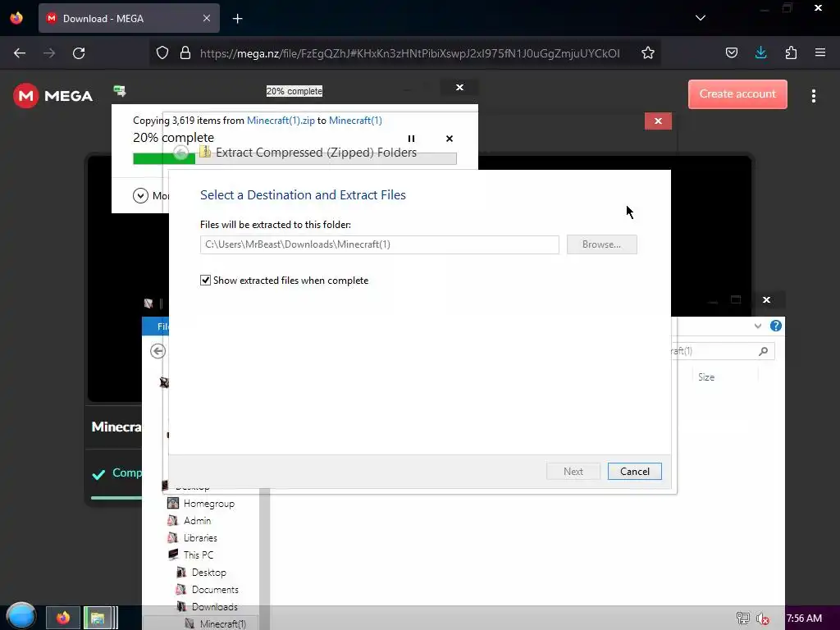Screen dimensions: 840x630
Task: Click the Minecraft(1) destination link
Action: point(355,121)
